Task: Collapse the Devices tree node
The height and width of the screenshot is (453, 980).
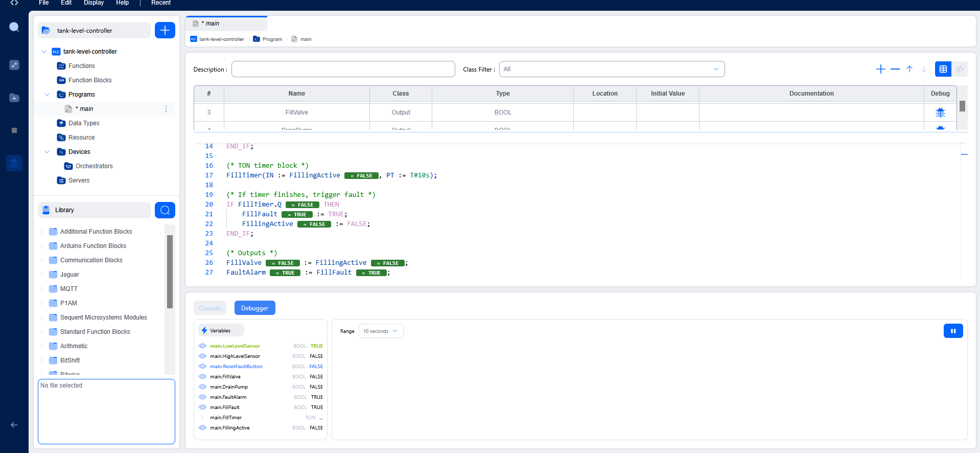Action: pos(47,152)
